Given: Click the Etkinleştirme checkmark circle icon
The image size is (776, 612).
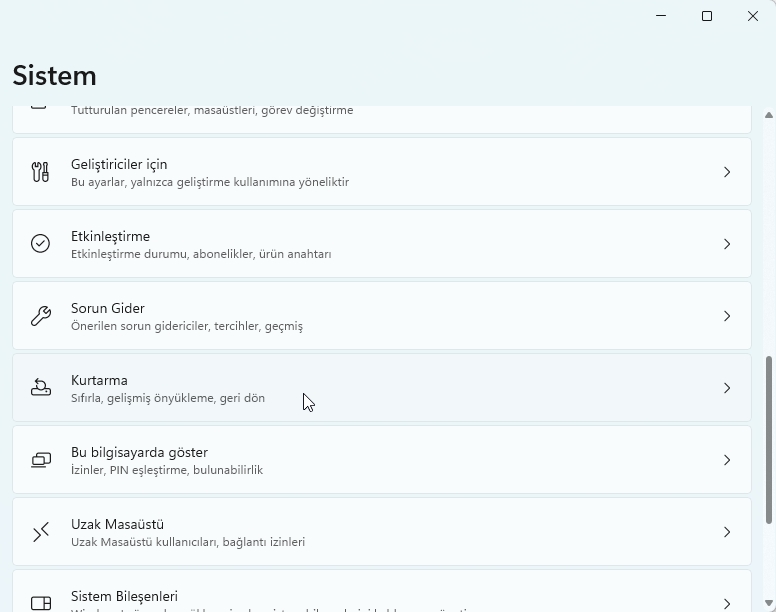Looking at the screenshot, I should pyautogui.click(x=41, y=244).
